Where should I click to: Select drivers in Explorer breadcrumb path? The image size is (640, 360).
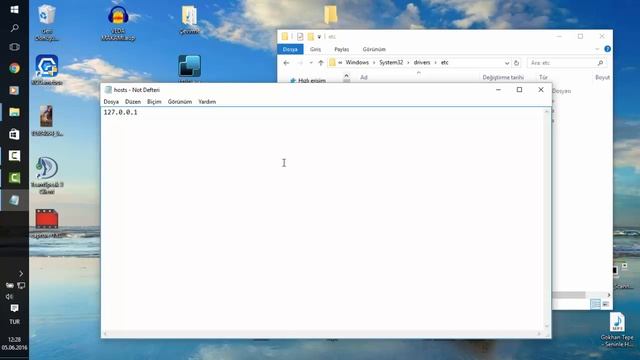tap(422, 62)
